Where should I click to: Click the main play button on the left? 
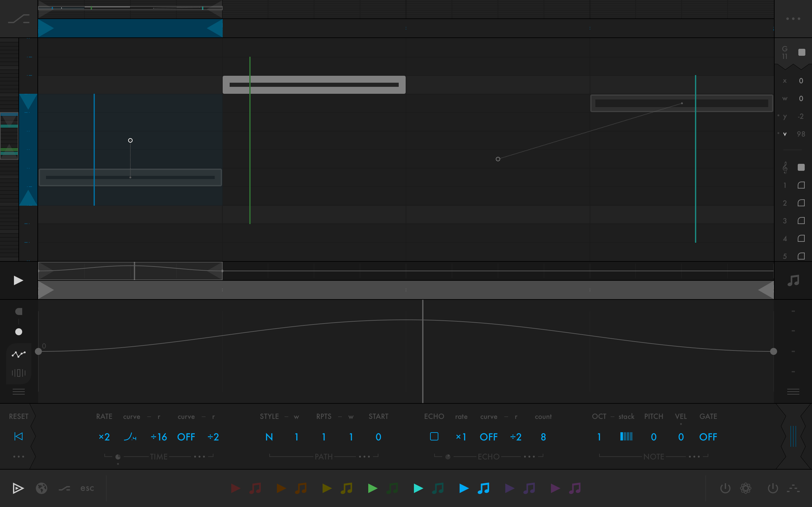pos(18,280)
